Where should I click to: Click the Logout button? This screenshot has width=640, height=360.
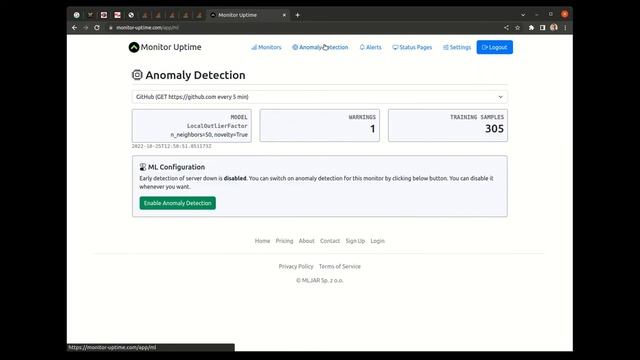coord(494,47)
